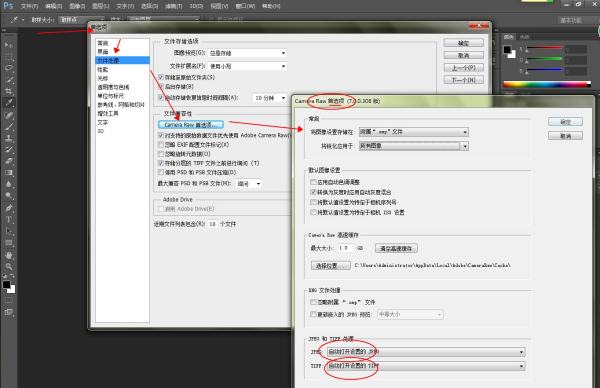
Task: Click 近期文件列表包含 number field
Action: (213, 224)
